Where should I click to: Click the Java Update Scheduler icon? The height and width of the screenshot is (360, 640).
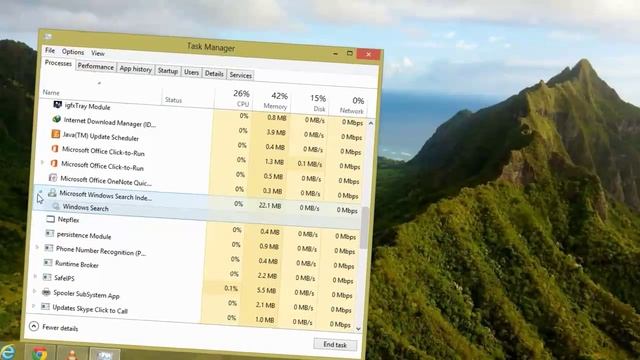pos(56,134)
